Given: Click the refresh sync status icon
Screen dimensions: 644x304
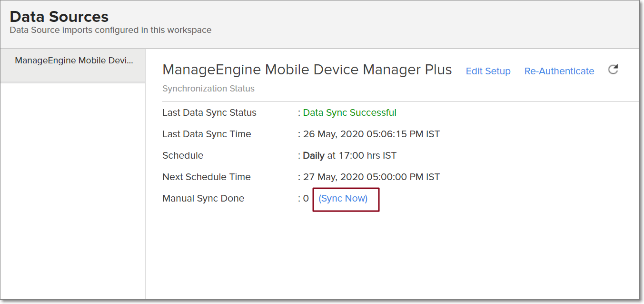Looking at the screenshot, I should 613,70.
